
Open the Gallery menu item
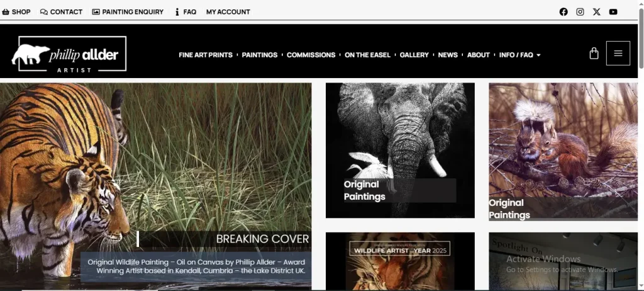[414, 55]
